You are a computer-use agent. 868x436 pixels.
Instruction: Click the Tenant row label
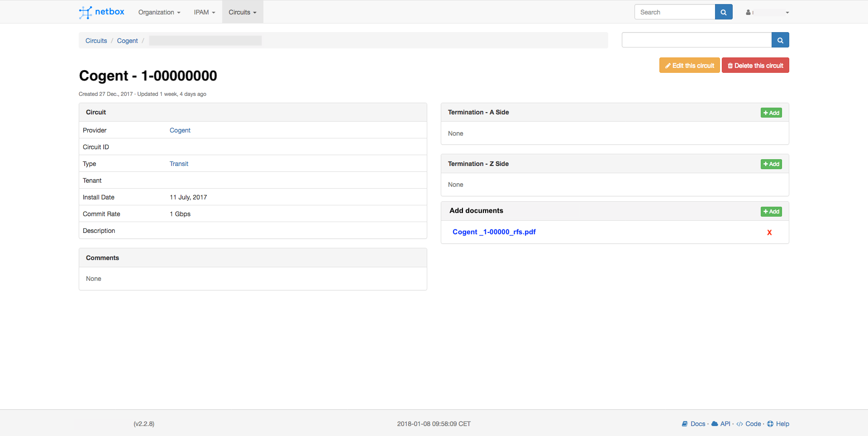(92, 180)
